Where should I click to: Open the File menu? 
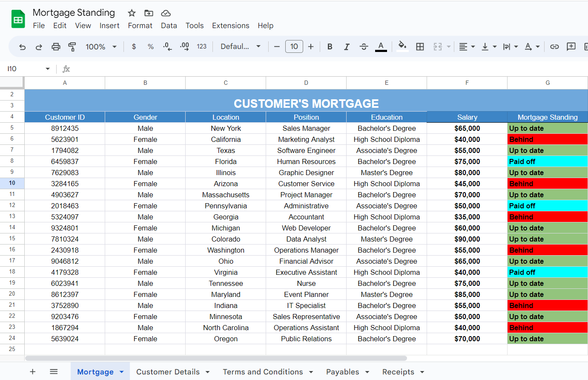tap(39, 26)
